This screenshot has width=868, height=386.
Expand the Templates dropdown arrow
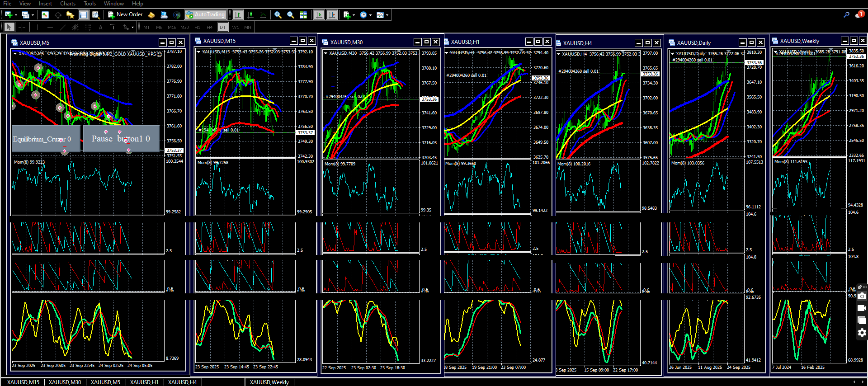click(x=387, y=15)
